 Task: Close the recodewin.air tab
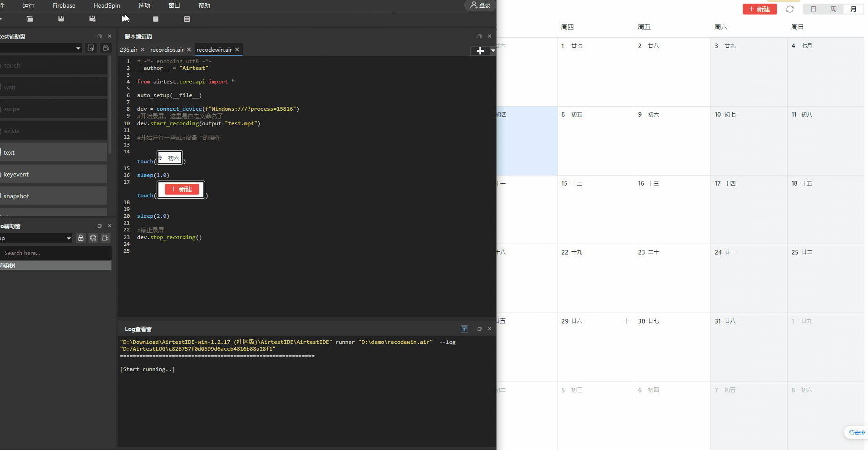[237, 49]
